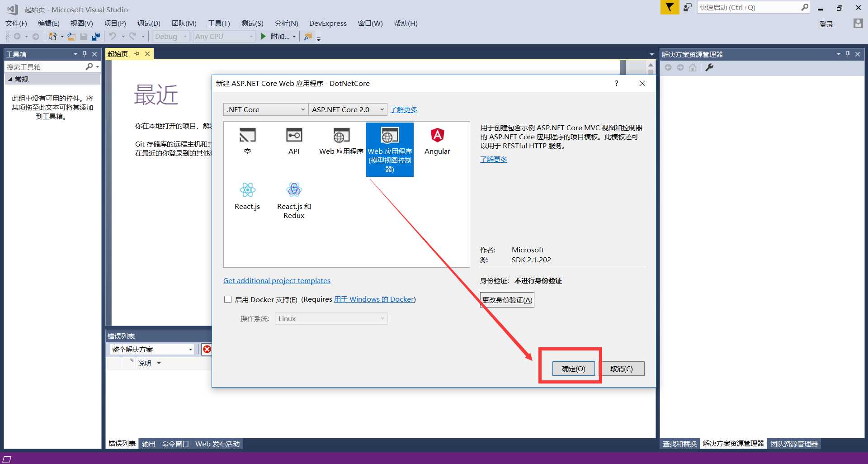Open Get additional project templates link
This screenshot has width=868, height=464.
coord(277,280)
